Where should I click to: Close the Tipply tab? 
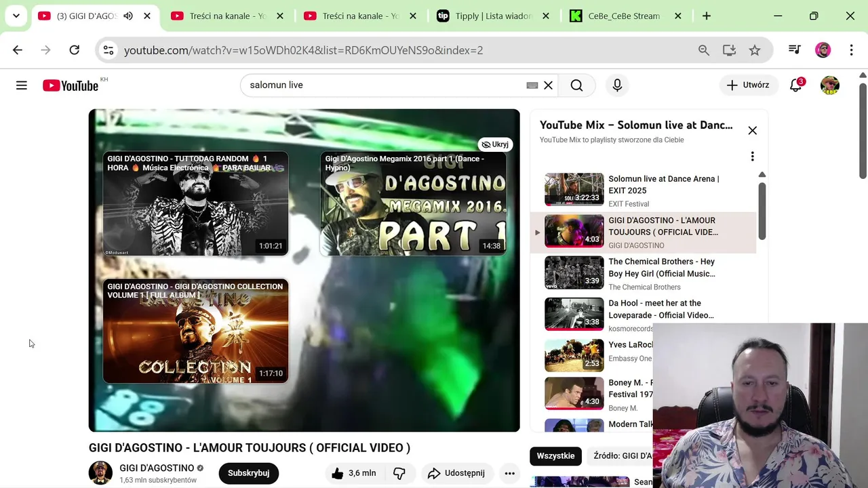point(546,16)
